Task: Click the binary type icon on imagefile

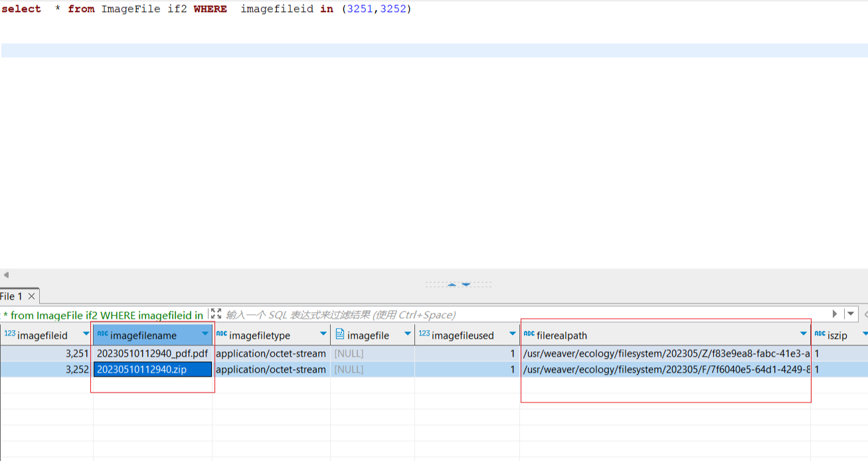Action: (x=339, y=334)
